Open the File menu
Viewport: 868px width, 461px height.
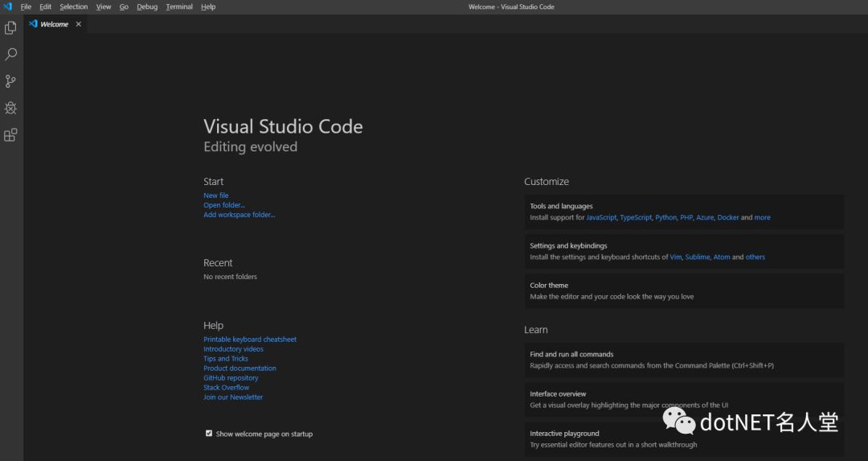pyautogui.click(x=26, y=6)
